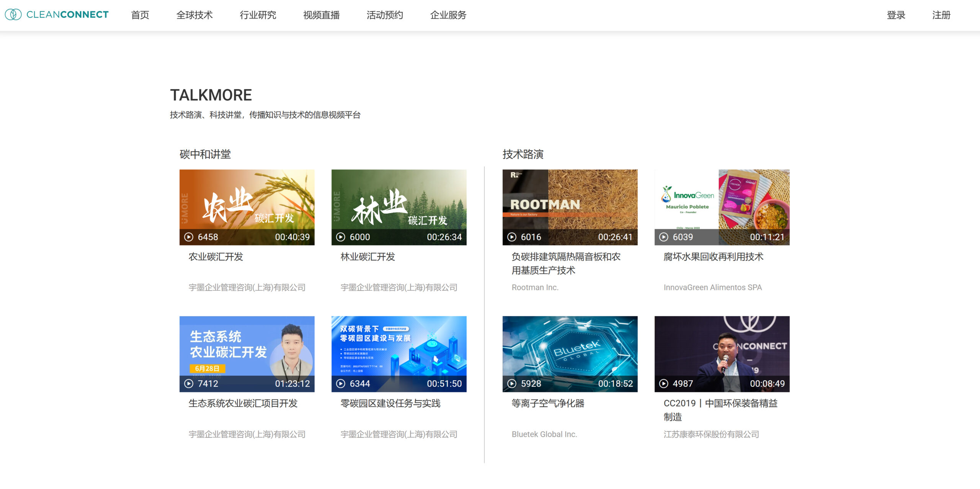Image resolution: width=980 pixels, height=489 pixels.
Task: Click play icon on CC2019 video
Action: (x=664, y=384)
